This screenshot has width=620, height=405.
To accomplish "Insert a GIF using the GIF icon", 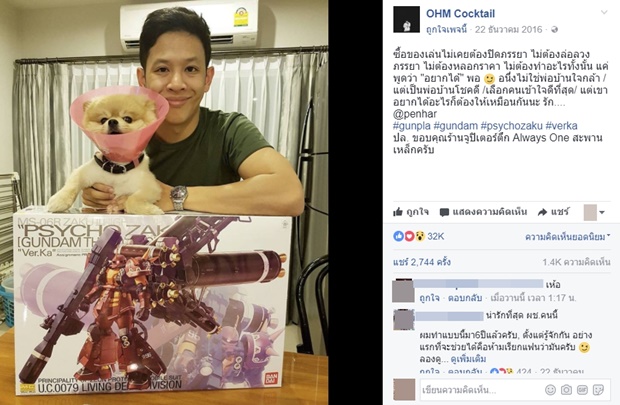I will [582, 390].
